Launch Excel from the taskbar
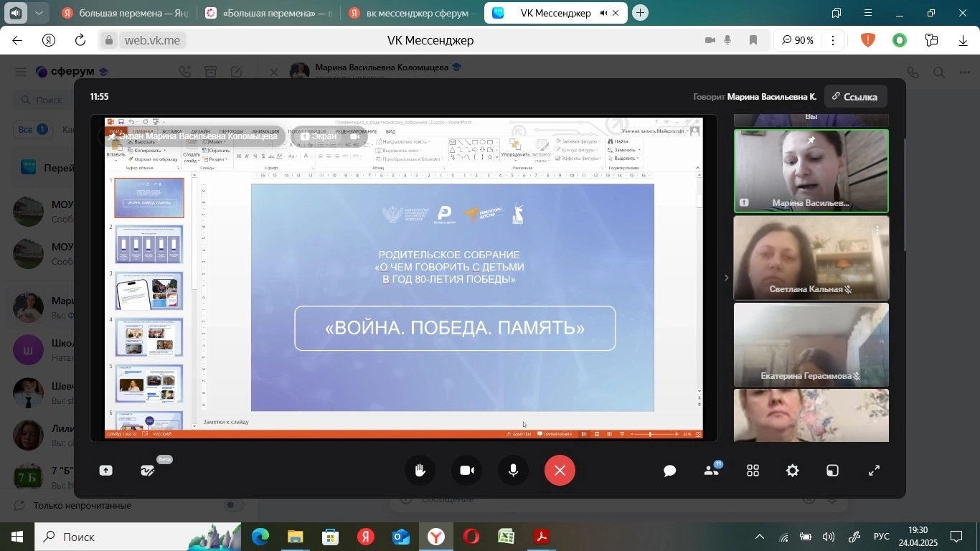Screen dimensions: 980x551 tap(506, 537)
